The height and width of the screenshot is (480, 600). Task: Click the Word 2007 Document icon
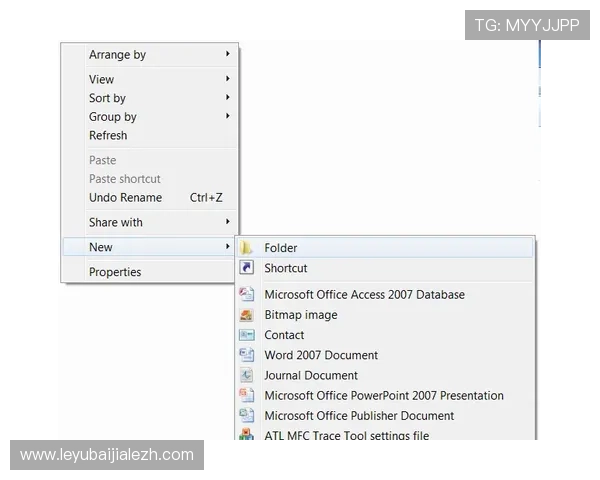(247, 355)
